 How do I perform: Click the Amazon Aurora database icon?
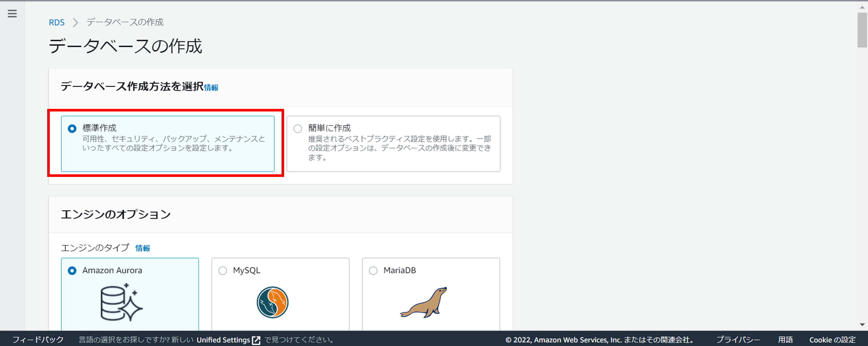(x=121, y=302)
